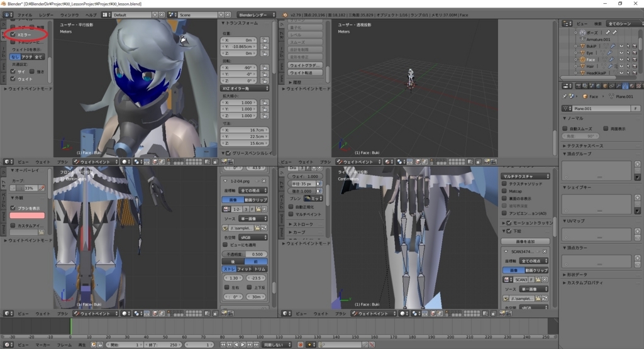This screenshot has width=644, height=349.
Task: Open the Render properties tab icon
Action: click(x=579, y=86)
